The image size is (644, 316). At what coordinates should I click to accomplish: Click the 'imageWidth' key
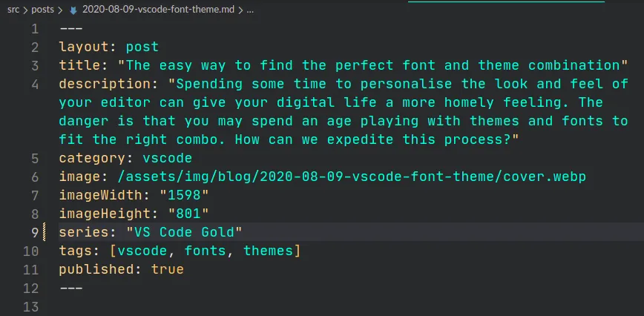tap(101, 195)
